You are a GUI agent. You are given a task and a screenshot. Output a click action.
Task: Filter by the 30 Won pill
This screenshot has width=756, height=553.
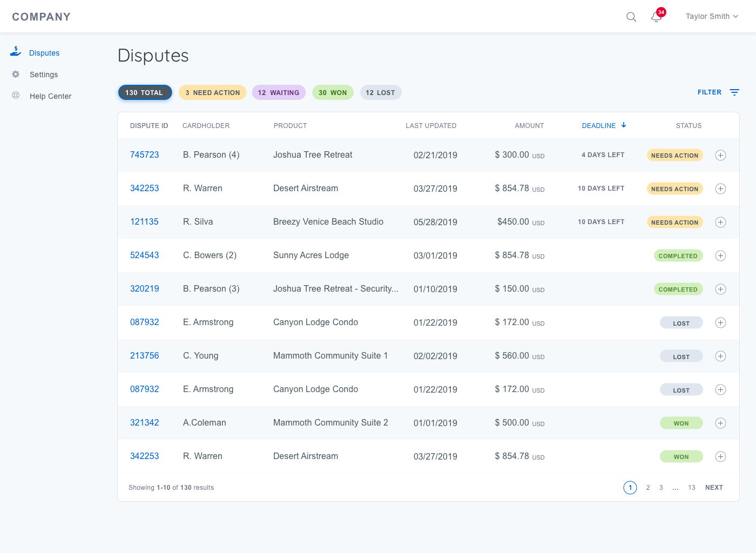click(x=333, y=93)
